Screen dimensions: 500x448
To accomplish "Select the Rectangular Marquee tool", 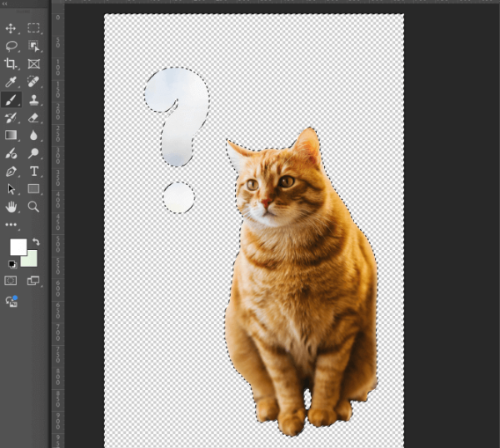I will [33, 28].
